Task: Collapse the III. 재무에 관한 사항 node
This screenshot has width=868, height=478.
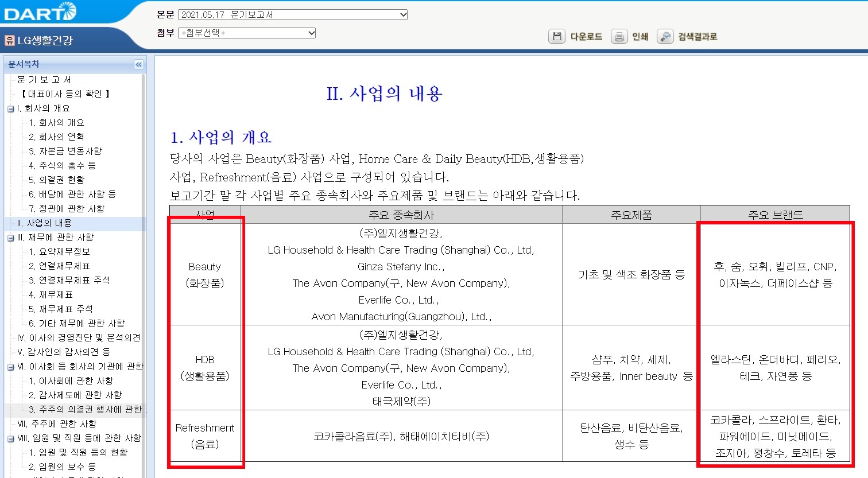Action: (10, 238)
